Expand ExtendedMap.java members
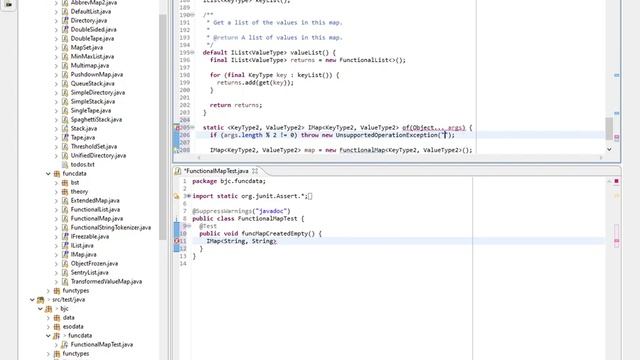Image resolution: width=640 pixels, height=360 pixels. (56, 200)
